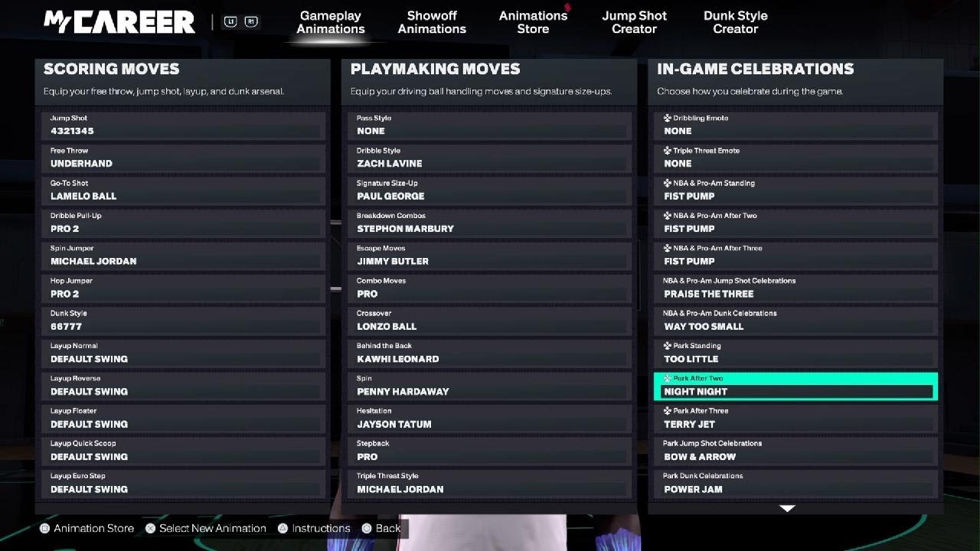Select the NBA Jump Shot Celebrations Praise the Three slot
Image resolution: width=980 pixels, height=551 pixels.
tap(796, 289)
